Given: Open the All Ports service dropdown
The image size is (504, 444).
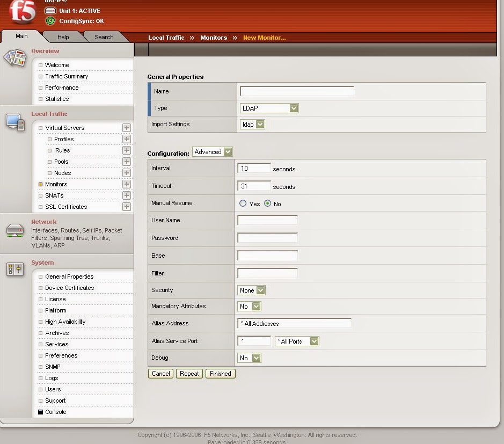Looking at the screenshot, I should (x=297, y=341).
